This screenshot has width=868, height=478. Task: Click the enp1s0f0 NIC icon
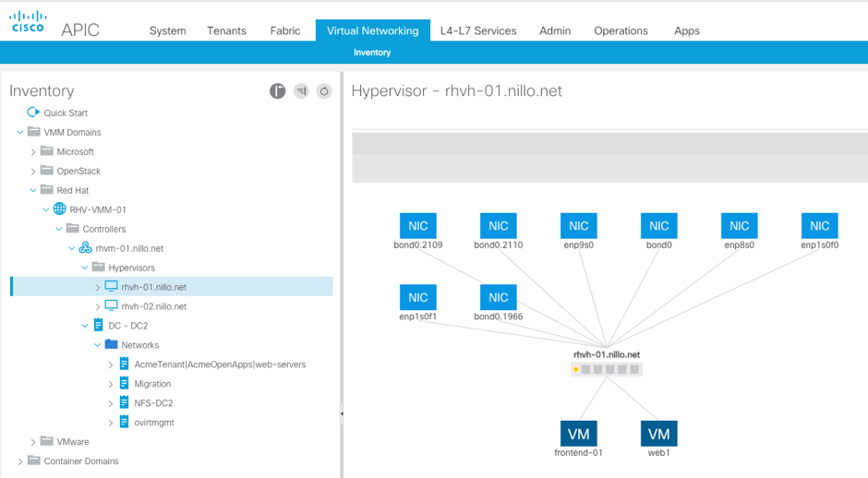pyautogui.click(x=819, y=226)
